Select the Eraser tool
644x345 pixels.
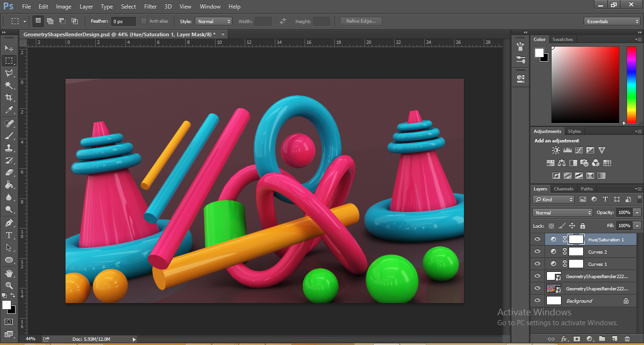point(8,172)
